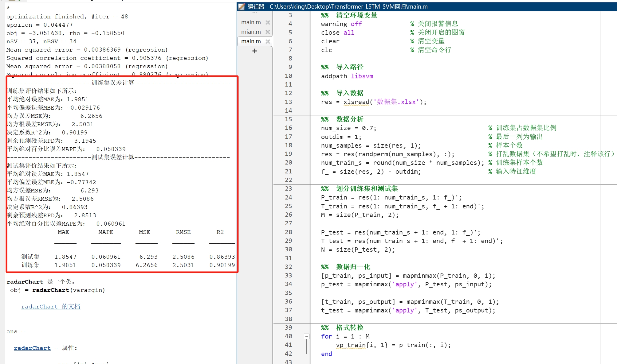This screenshot has width=617, height=364.
Task: Set breakpoint at line number 13
Action: 288,102
